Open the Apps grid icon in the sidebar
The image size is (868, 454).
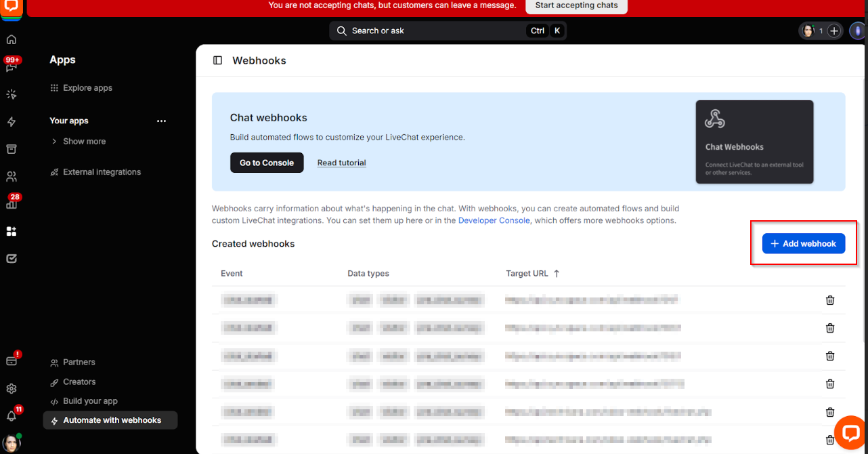12,231
